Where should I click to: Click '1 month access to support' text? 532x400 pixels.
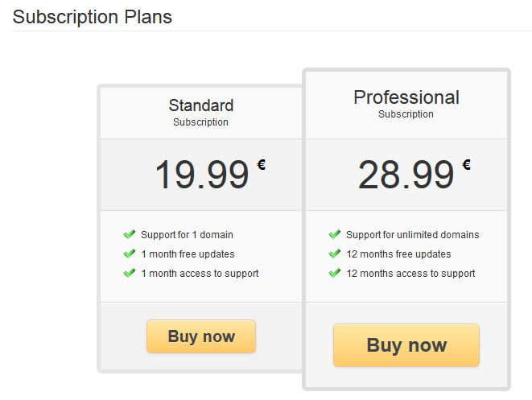coord(200,274)
